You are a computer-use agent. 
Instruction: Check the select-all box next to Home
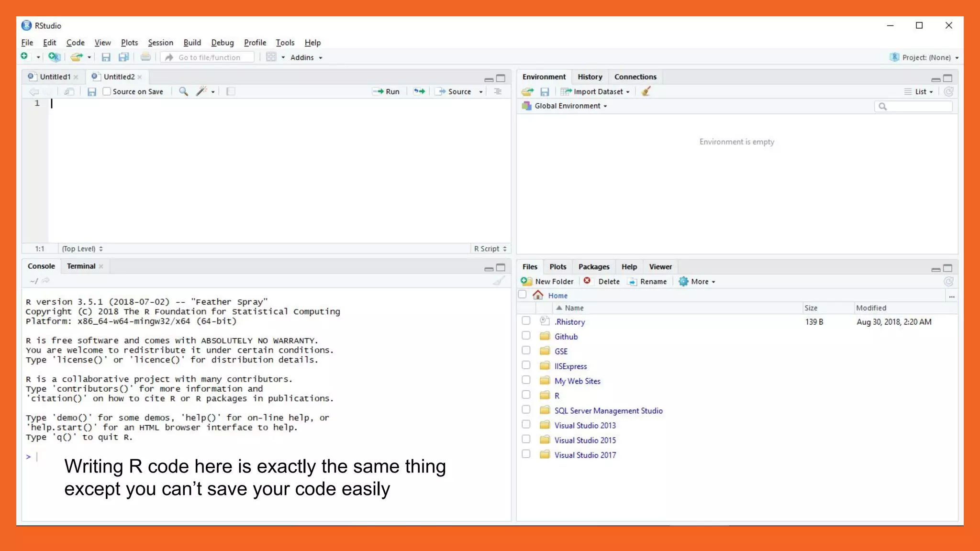click(x=522, y=295)
